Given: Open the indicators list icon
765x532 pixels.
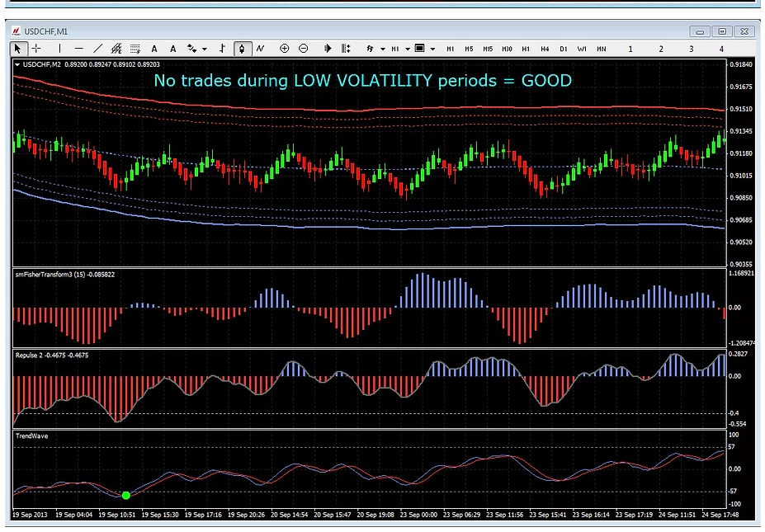Looking at the screenshot, I should coord(371,49).
